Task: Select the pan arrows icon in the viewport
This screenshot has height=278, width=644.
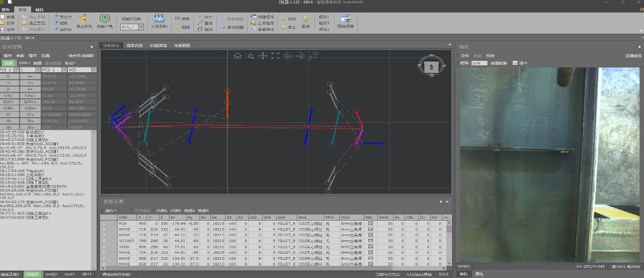Action: coord(263,57)
